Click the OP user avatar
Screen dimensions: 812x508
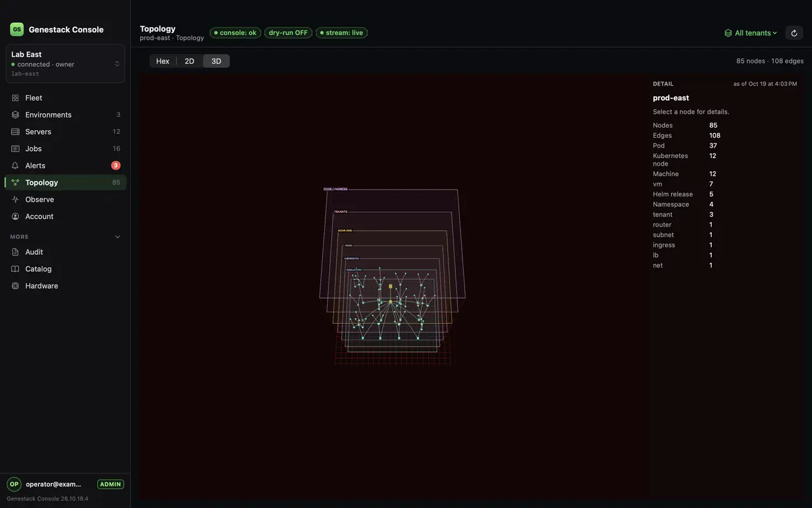coord(14,484)
